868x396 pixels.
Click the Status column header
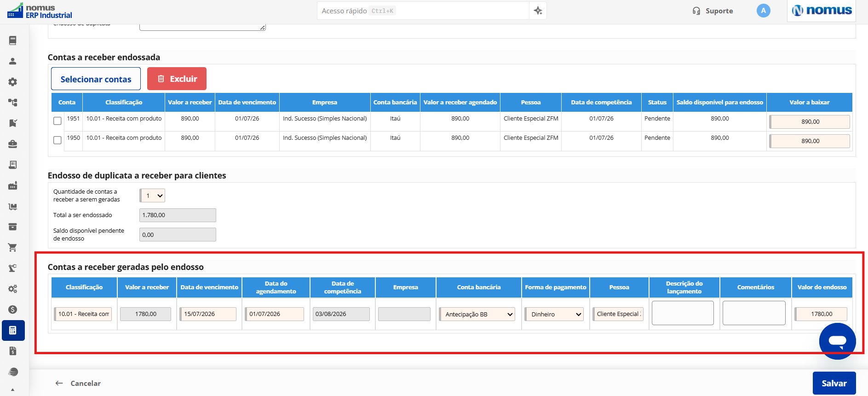[657, 103]
